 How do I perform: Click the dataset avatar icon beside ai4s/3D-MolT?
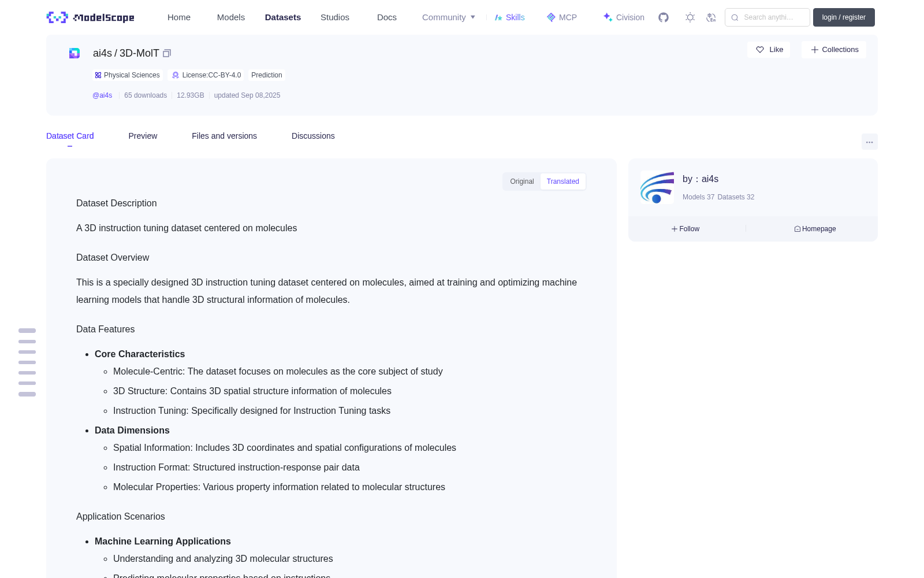74,53
